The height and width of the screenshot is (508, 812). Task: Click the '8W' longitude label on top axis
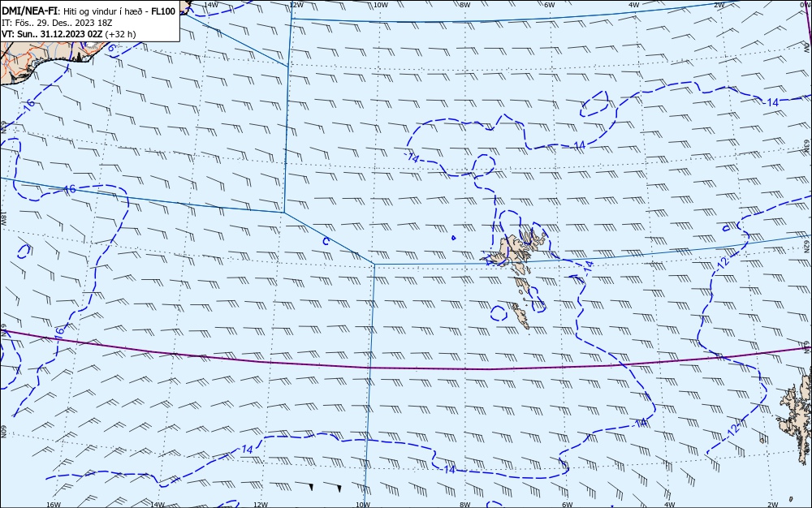point(465,5)
